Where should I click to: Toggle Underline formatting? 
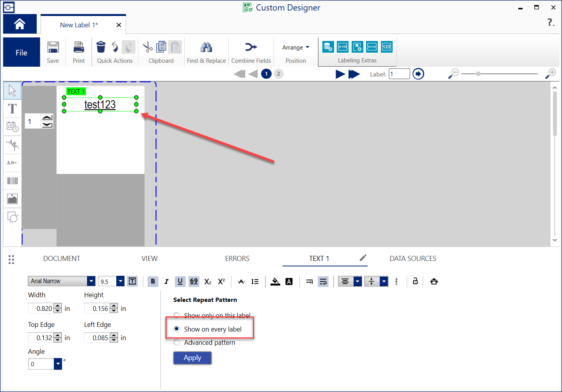pyautogui.click(x=180, y=281)
